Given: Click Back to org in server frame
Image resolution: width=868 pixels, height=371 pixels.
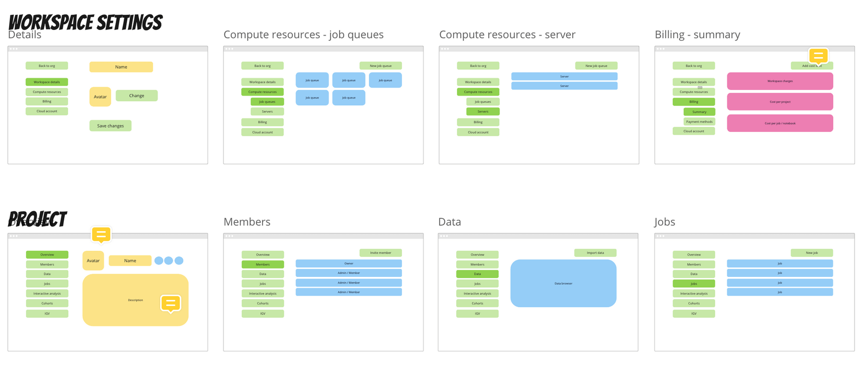Looking at the screenshot, I should tap(478, 66).
